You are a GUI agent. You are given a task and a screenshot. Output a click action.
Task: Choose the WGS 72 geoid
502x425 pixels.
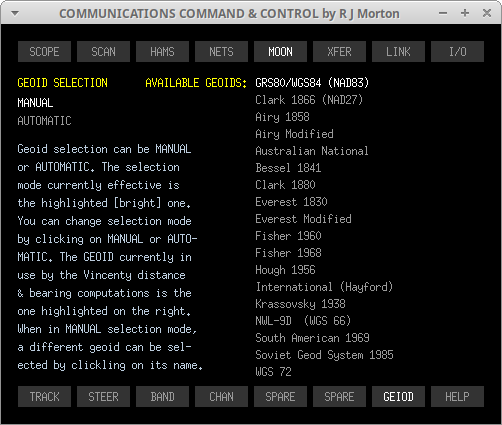273,372
